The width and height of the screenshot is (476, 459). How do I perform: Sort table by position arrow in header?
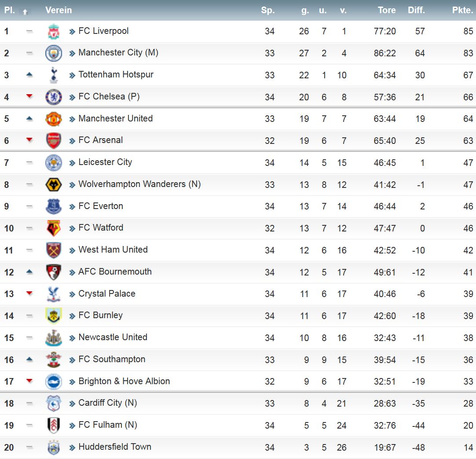point(25,12)
